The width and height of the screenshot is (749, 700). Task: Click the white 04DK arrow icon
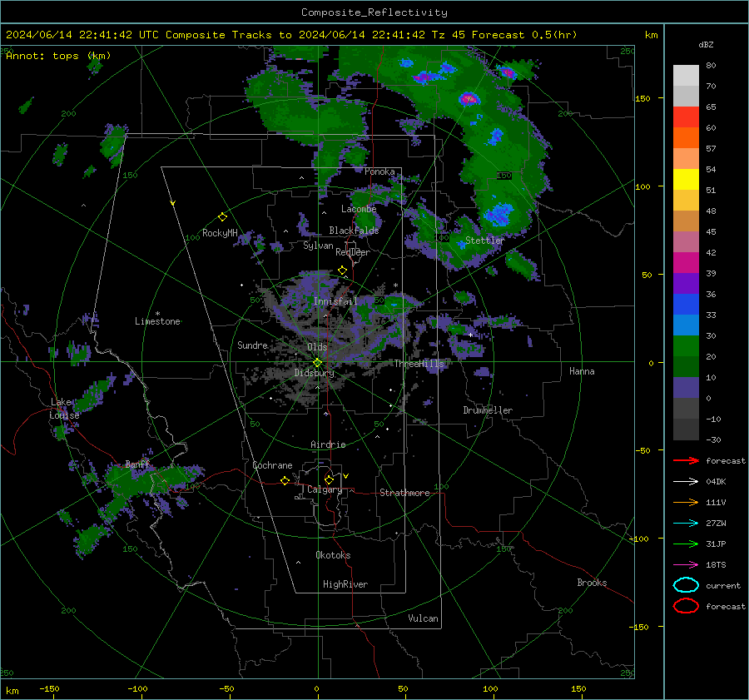click(686, 482)
